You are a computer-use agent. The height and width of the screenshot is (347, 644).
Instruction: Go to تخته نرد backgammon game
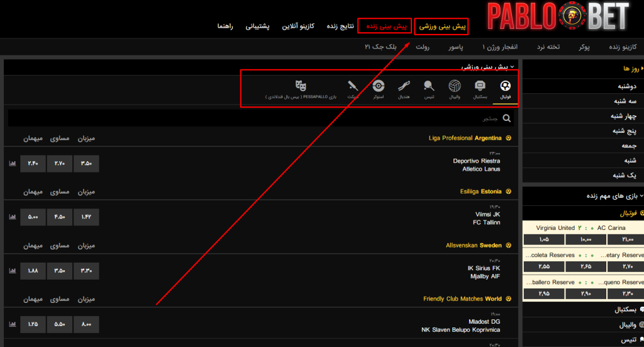(x=548, y=47)
